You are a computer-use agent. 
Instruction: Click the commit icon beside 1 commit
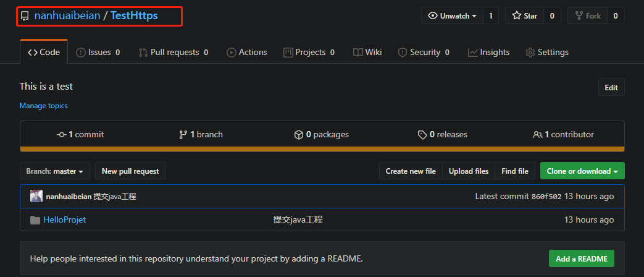(62, 135)
